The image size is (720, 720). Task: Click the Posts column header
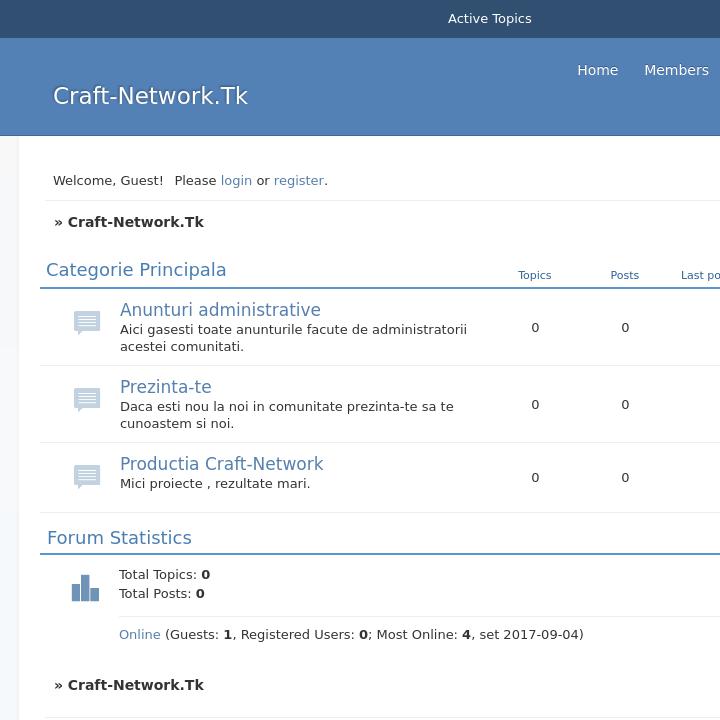tap(624, 275)
